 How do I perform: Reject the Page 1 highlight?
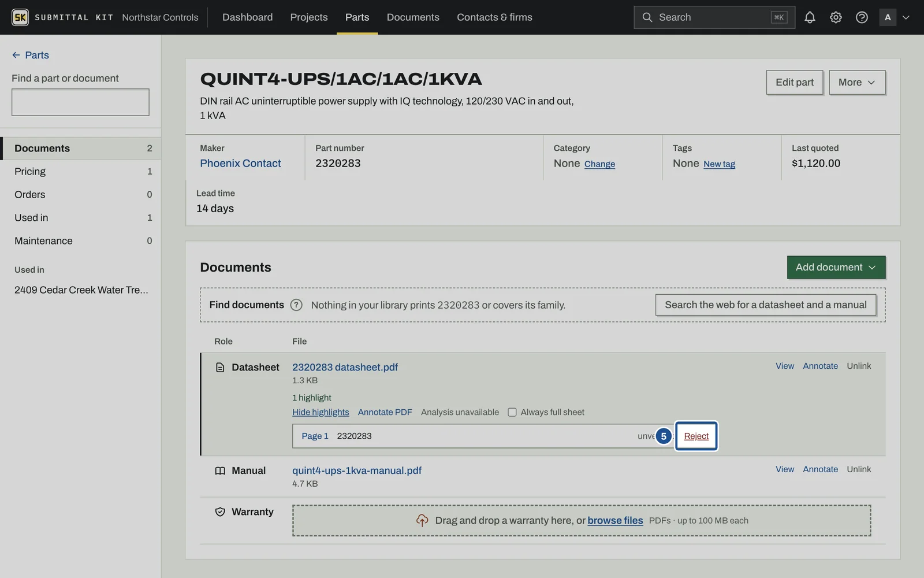(x=696, y=436)
